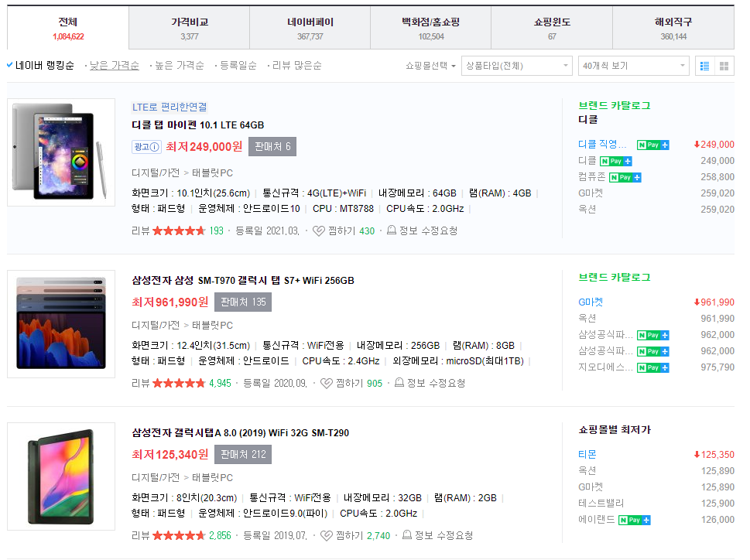Click heart 찜하기 icon for 갤럭시 탭 S7+
The height and width of the screenshot is (560, 750).
(x=326, y=384)
